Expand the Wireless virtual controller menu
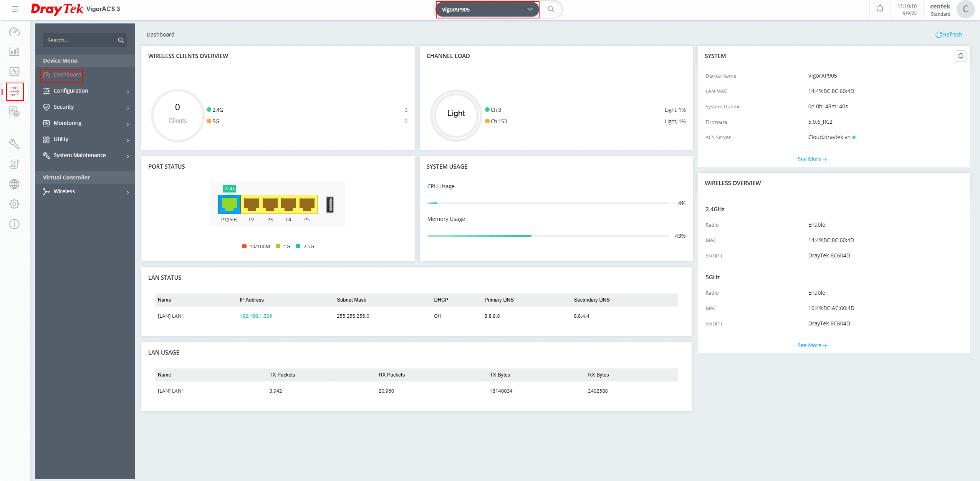This screenshot has width=980, height=481. click(85, 192)
